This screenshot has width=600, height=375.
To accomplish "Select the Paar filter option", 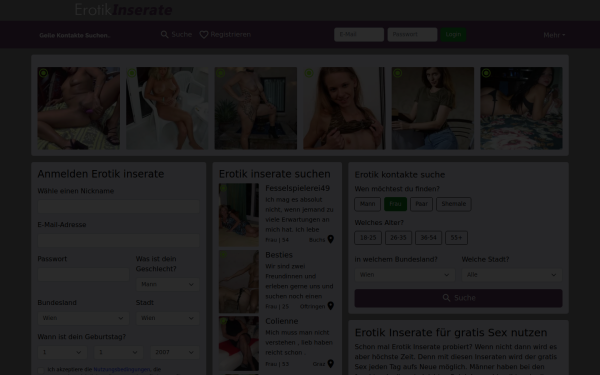I will (x=421, y=204).
